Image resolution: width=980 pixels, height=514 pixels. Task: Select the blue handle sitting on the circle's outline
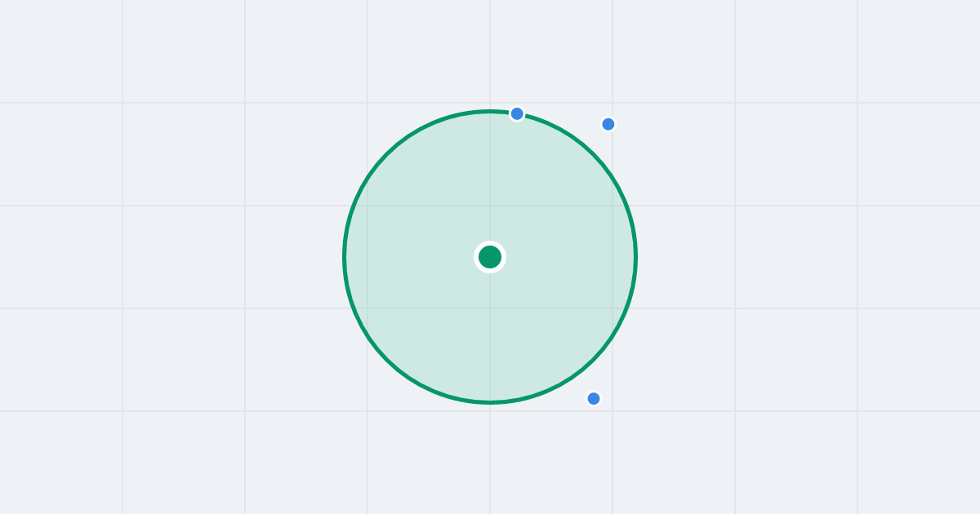[x=517, y=113]
